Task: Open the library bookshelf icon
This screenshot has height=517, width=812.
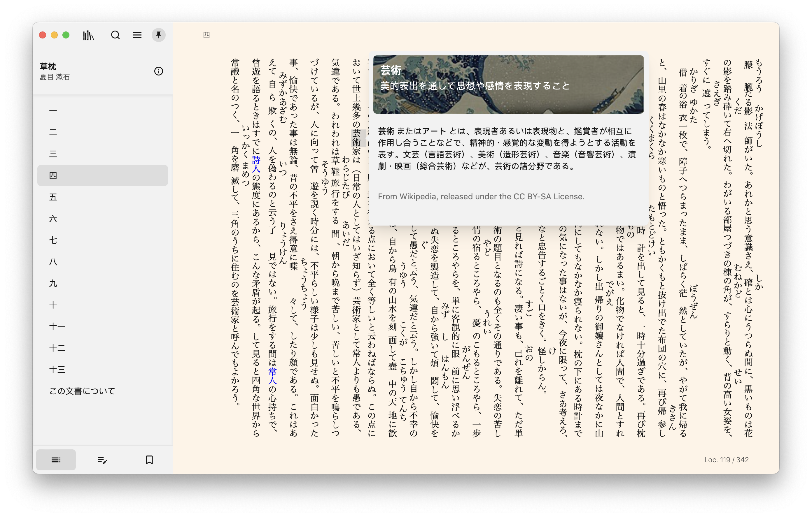Action: [88, 35]
